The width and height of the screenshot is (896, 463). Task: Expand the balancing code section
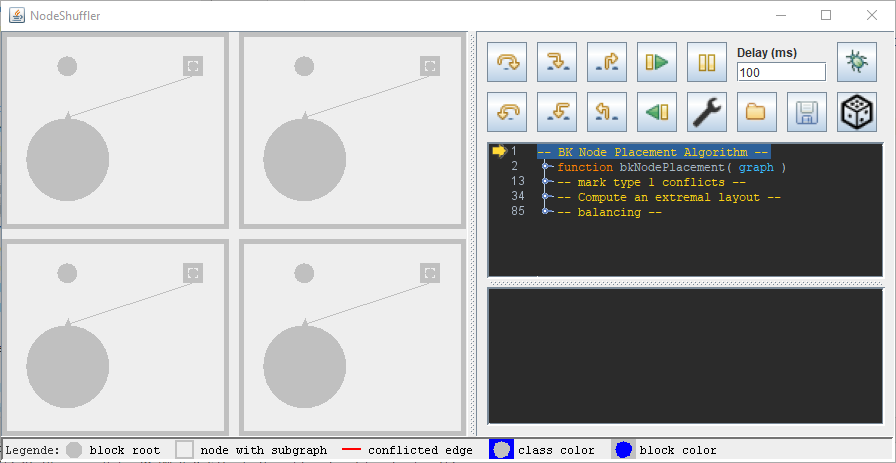(546, 212)
